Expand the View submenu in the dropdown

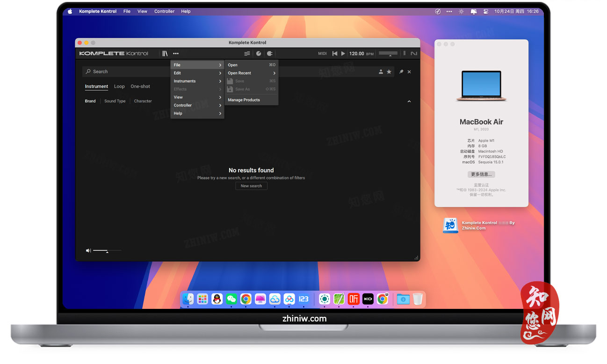(x=197, y=97)
